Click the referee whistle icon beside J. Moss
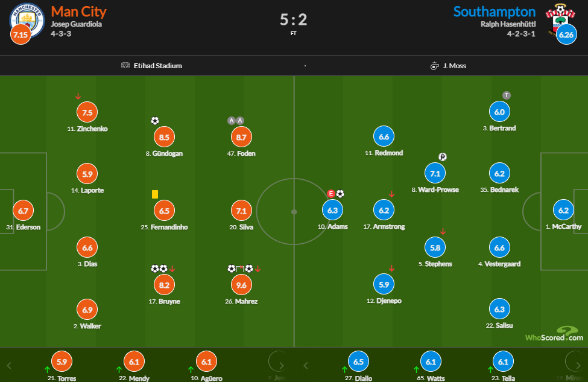 434,66
